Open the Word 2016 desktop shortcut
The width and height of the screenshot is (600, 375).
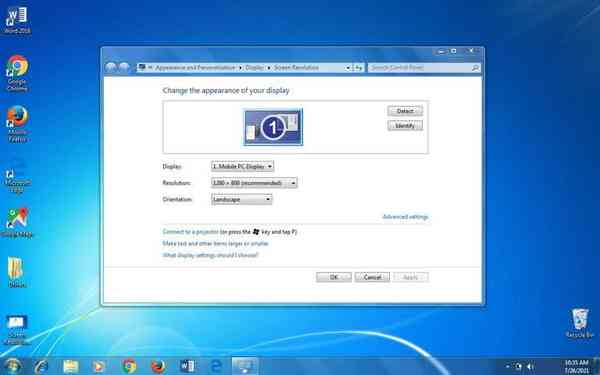tap(17, 19)
